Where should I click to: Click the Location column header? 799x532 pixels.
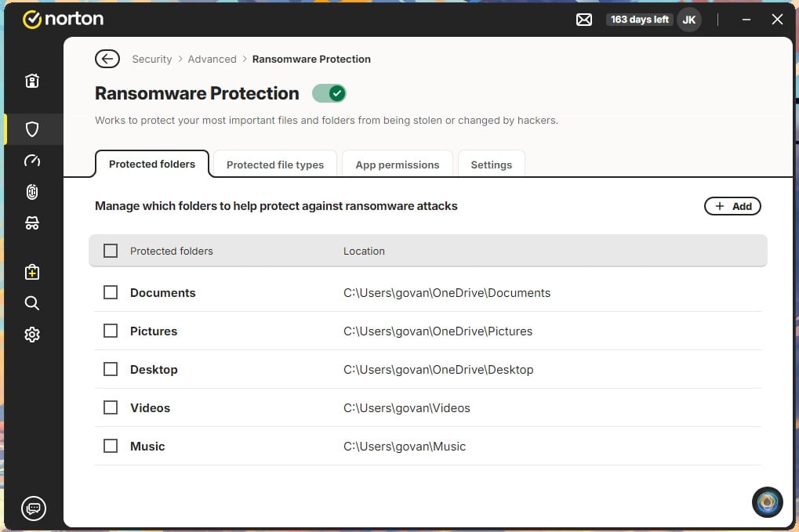[364, 251]
